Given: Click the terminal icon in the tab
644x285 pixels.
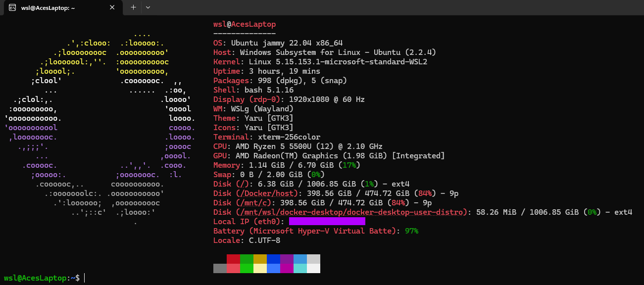Looking at the screenshot, I should 11,7.
